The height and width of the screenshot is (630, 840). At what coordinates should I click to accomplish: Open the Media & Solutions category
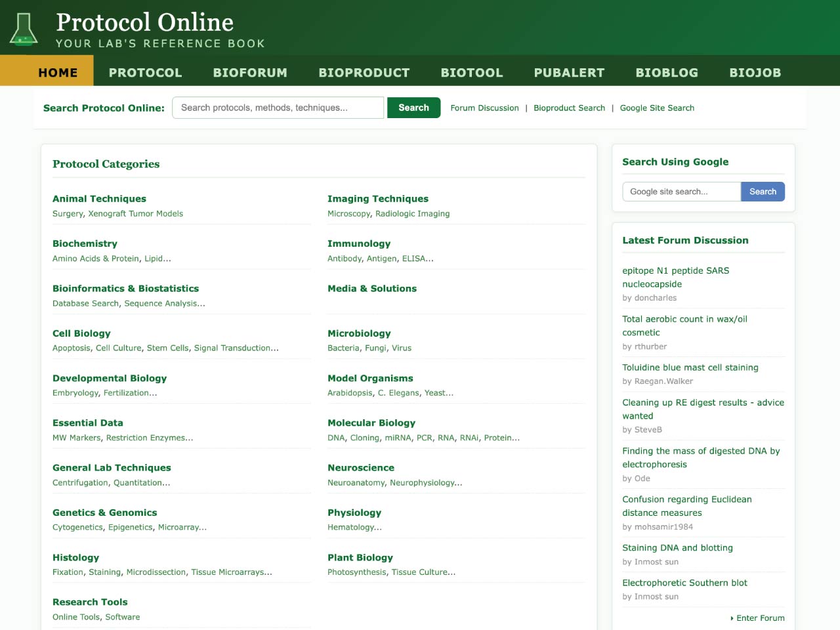coord(372,288)
